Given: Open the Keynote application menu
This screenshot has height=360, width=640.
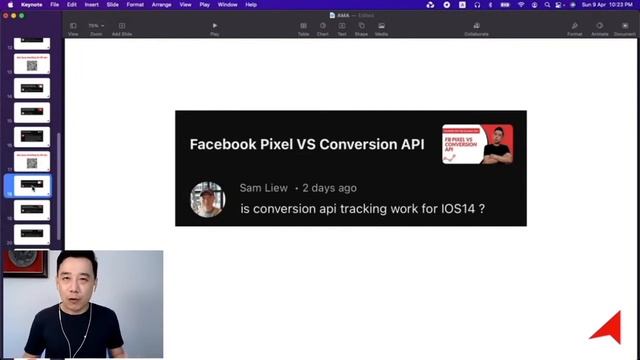Looking at the screenshot, I should pyautogui.click(x=31, y=5).
